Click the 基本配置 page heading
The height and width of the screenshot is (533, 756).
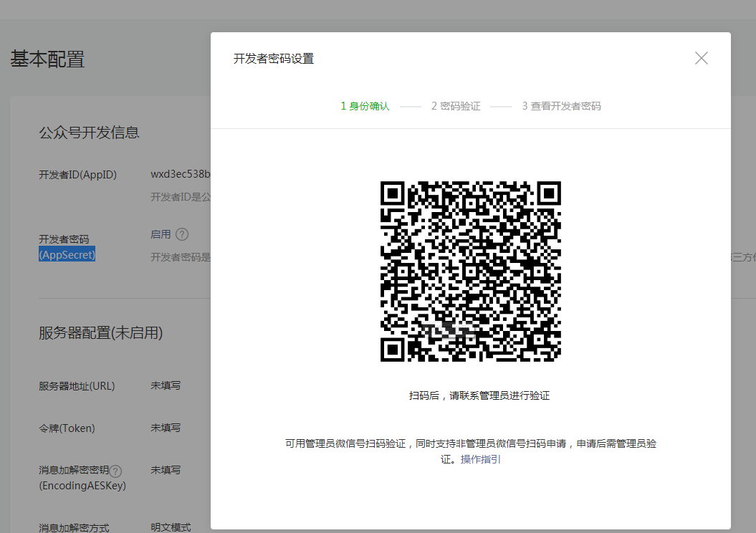[x=47, y=59]
